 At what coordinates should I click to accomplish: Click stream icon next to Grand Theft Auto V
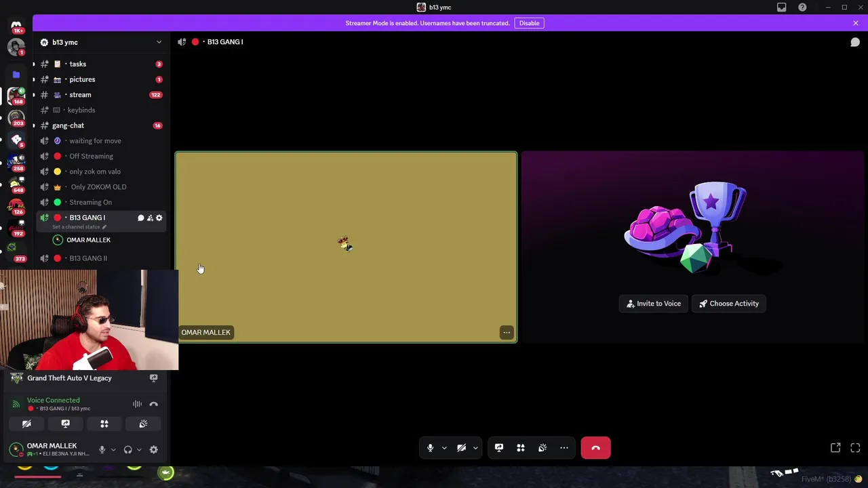(x=153, y=378)
